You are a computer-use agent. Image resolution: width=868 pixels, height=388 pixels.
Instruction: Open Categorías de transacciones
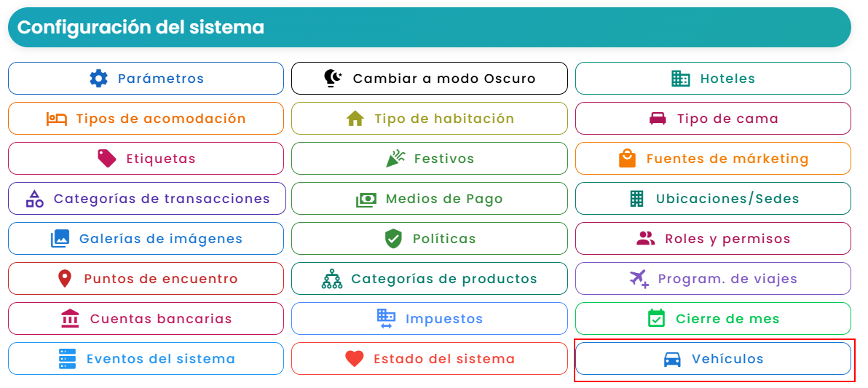146,199
